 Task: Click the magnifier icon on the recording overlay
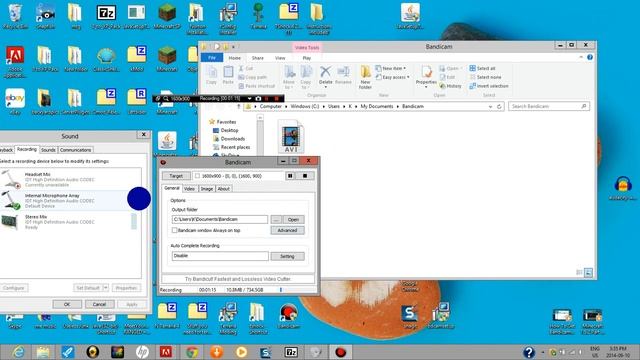[166, 98]
